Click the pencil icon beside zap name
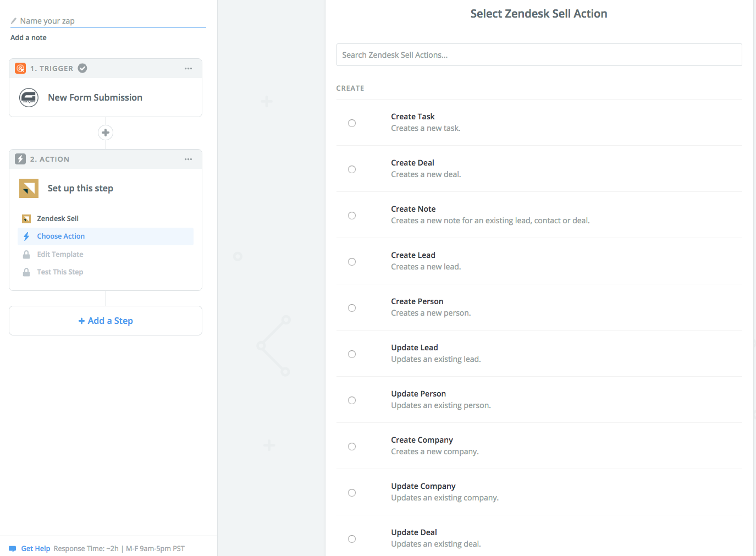756x556 pixels. coord(14,21)
